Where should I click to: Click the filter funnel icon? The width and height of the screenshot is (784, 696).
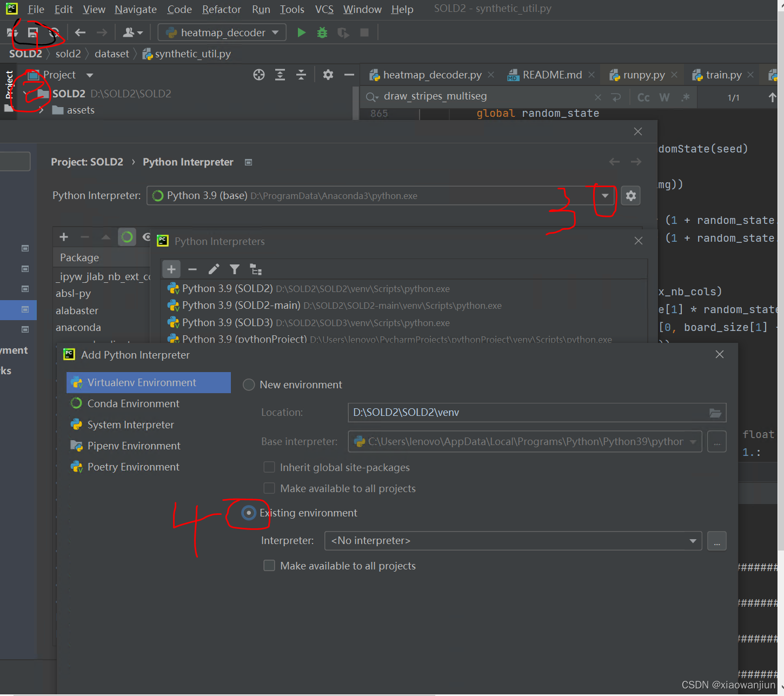click(235, 269)
